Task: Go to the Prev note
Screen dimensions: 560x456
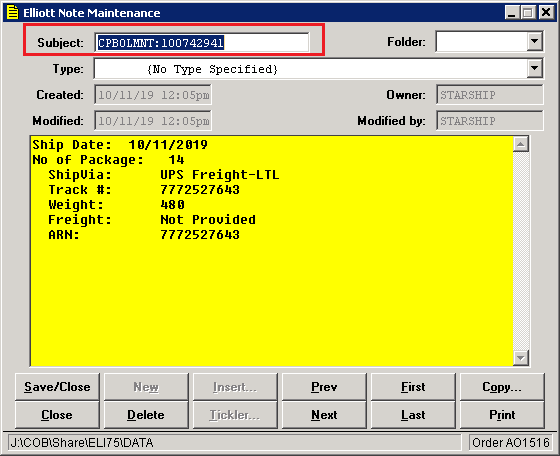Action: [324, 387]
